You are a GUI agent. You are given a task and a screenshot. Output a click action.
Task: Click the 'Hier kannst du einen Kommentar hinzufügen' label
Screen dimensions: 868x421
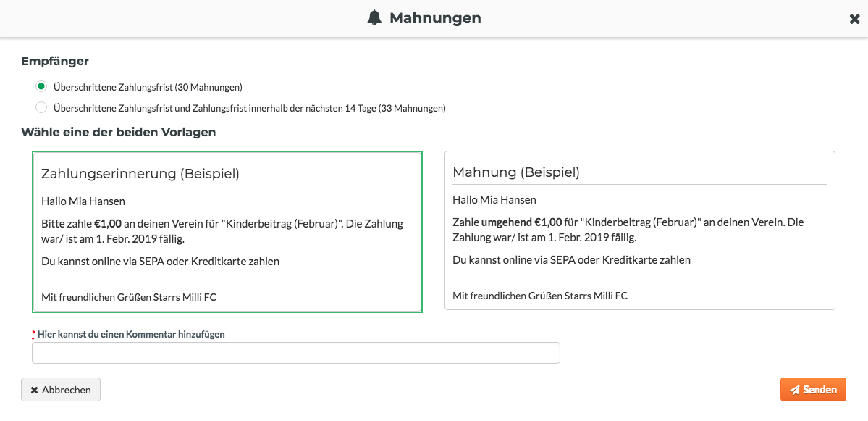(131, 334)
